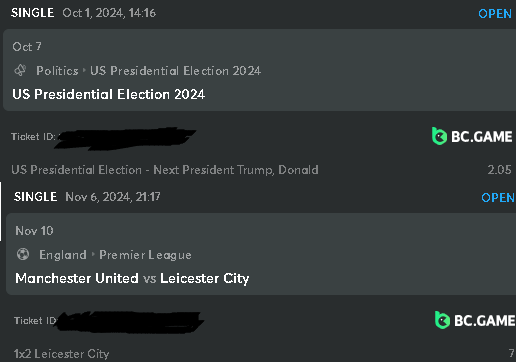Click OPEN status on the Nov 6 bet
516x362 pixels.
pyautogui.click(x=498, y=198)
